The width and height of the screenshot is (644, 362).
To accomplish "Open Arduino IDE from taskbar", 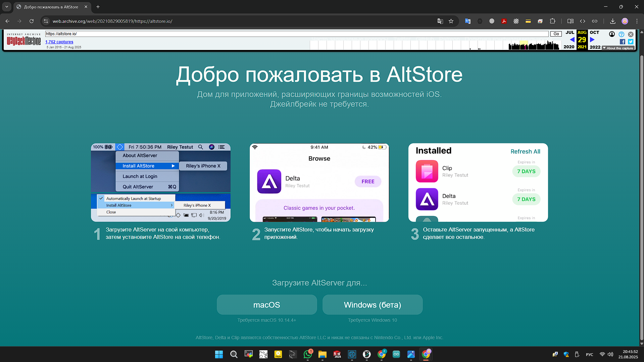I will click(x=396, y=354).
